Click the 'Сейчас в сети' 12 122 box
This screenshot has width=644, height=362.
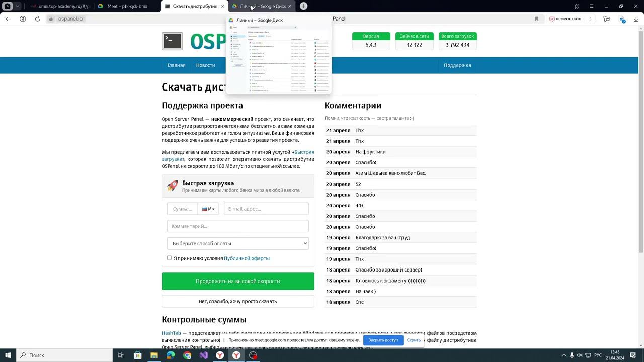point(414,41)
